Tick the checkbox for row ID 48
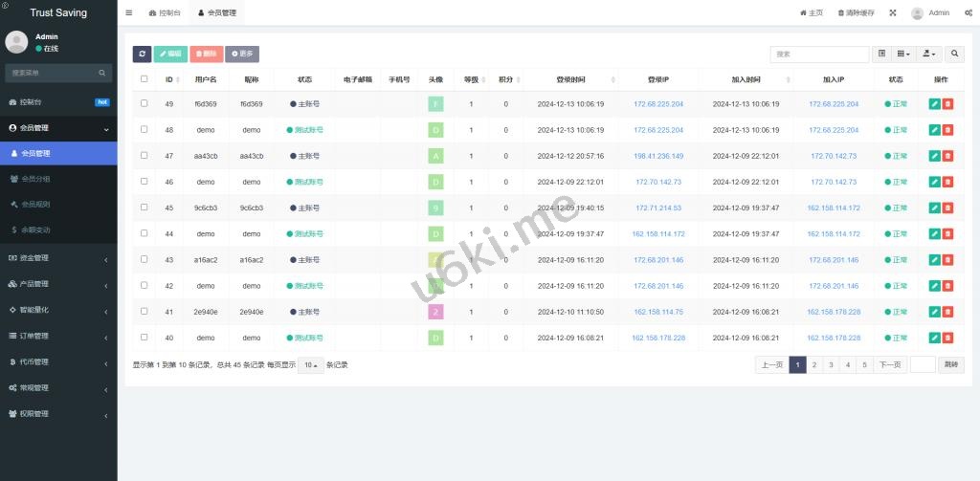Image resolution: width=980 pixels, height=481 pixels. (145, 129)
